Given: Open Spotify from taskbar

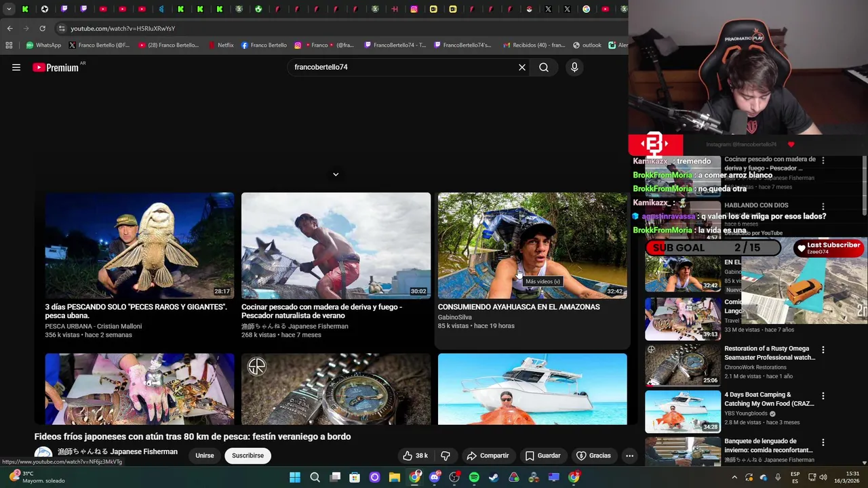Looking at the screenshot, I should 474,477.
